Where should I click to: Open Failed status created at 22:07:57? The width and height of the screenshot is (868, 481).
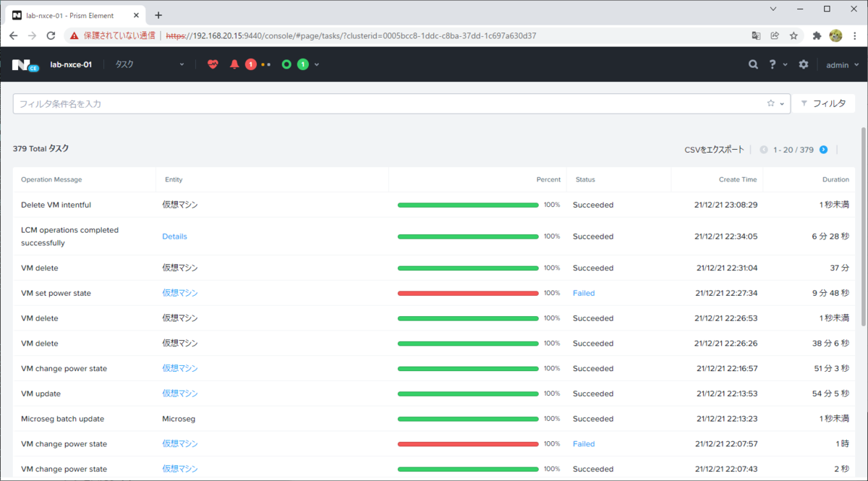tap(584, 444)
